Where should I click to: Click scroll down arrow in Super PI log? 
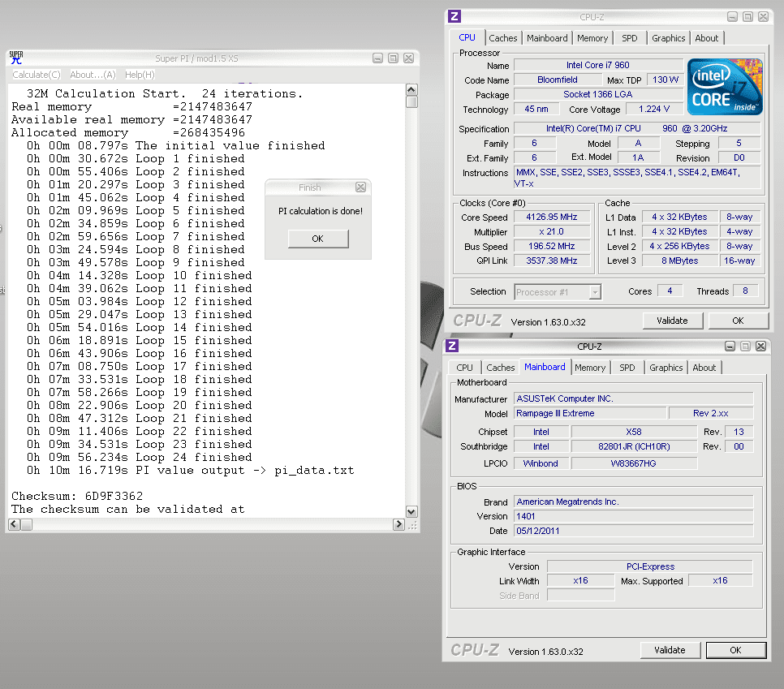[411, 511]
